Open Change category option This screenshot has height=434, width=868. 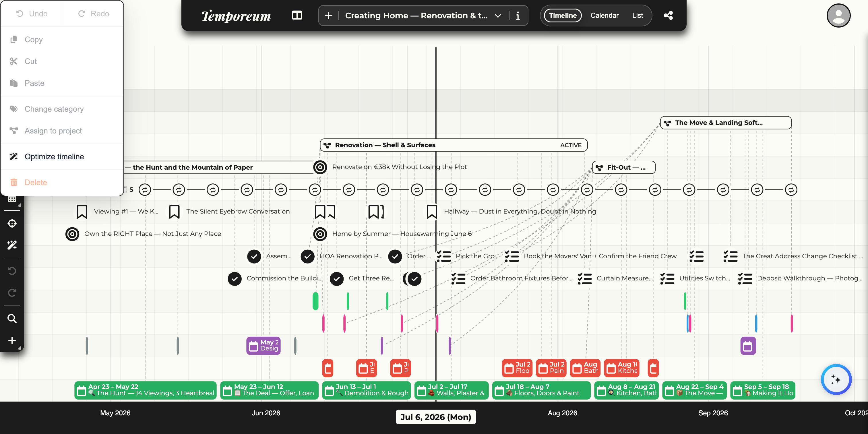pos(62,109)
